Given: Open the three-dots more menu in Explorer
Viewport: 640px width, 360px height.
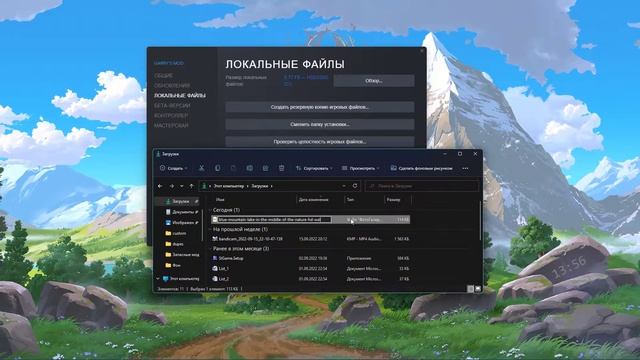Looking at the screenshot, I should [x=465, y=168].
